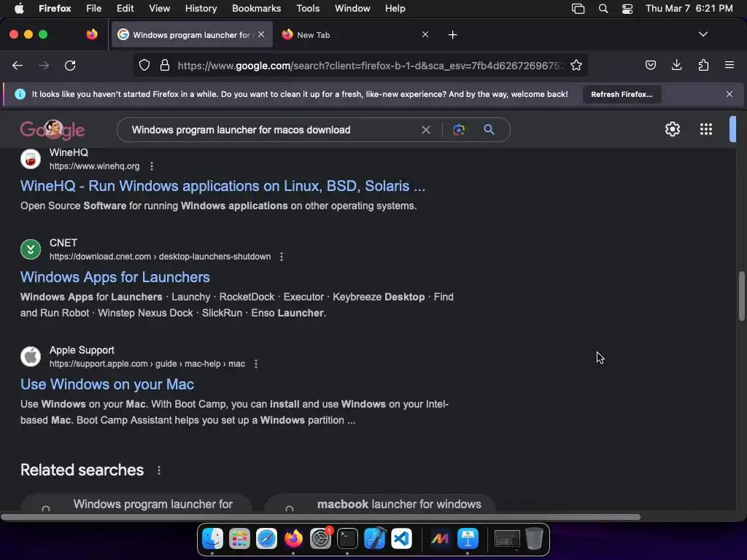
Task: Open Related searches more options
Action: [159, 470]
